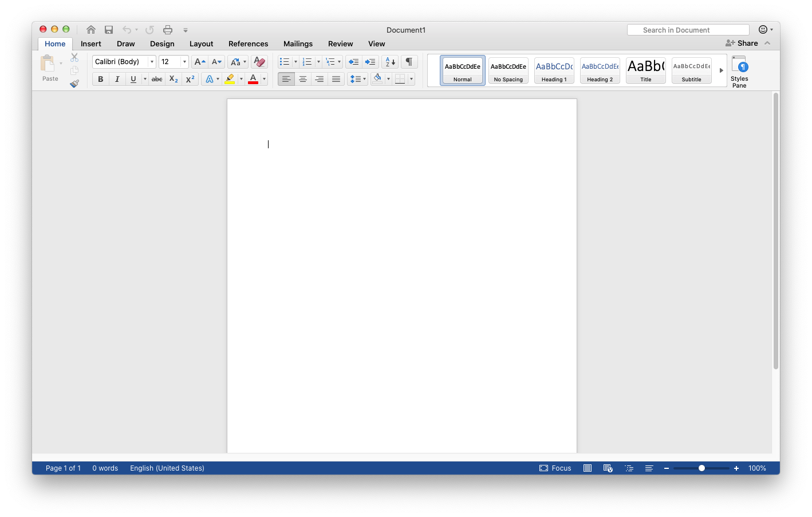Viewport: 812px width, 517px height.
Task: Click the zoom slider handle
Action: click(x=701, y=468)
